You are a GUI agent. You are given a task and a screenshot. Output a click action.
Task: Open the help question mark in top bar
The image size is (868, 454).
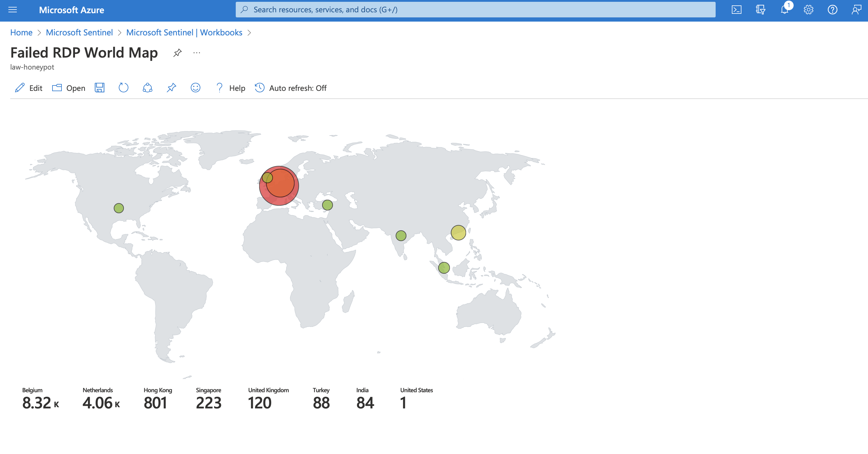click(x=832, y=10)
